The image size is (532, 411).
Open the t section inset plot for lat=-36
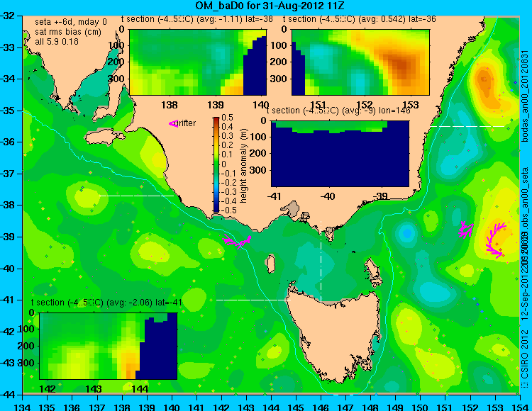pos(360,62)
